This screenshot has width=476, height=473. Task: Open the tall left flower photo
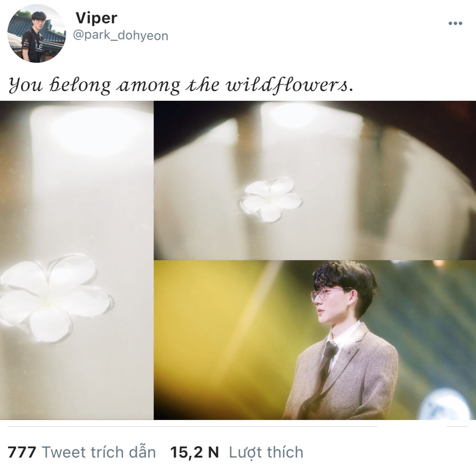click(76, 260)
